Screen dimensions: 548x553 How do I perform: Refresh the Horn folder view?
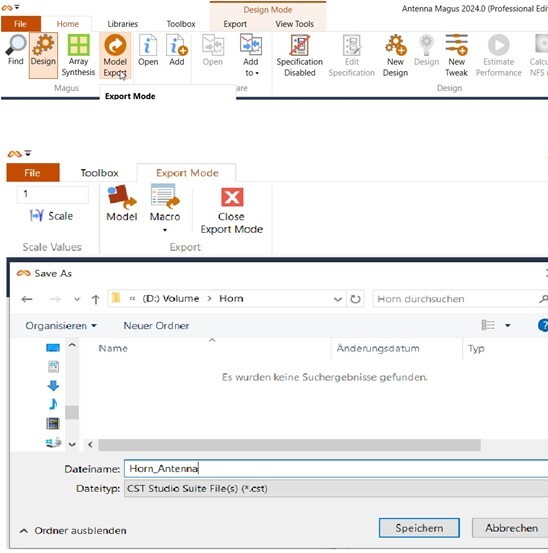pyautogui.click(x=355, y=299)
